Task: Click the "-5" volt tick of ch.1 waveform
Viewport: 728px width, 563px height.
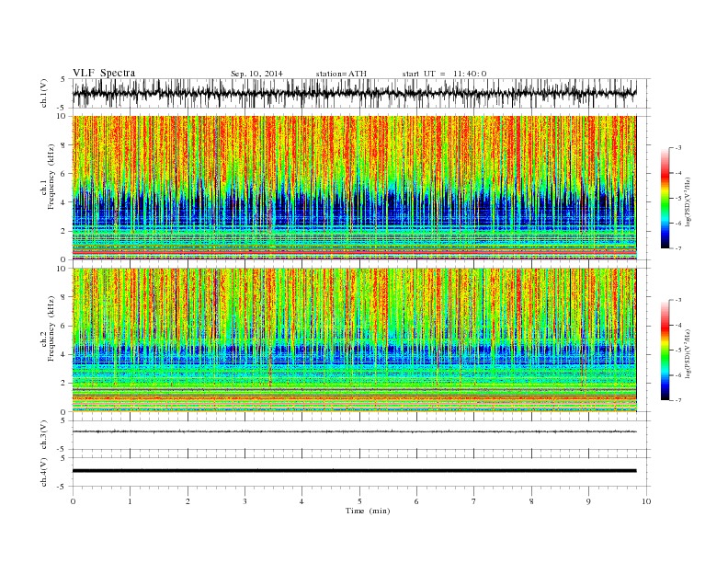Action: (63, 108)
